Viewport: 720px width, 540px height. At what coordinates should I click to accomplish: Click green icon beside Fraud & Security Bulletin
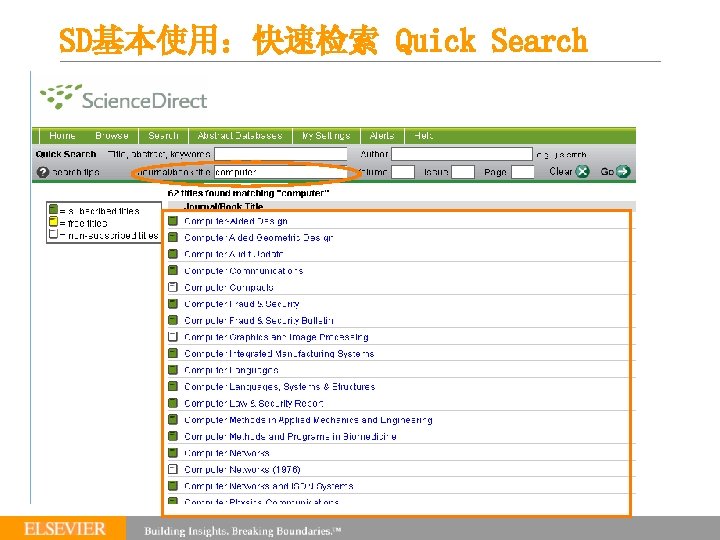click(173, 320)
